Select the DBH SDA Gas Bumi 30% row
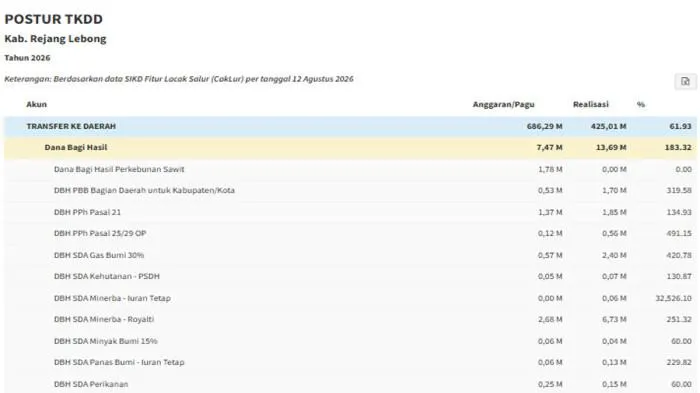Screen dimensions: 700x393 point(350,255)
